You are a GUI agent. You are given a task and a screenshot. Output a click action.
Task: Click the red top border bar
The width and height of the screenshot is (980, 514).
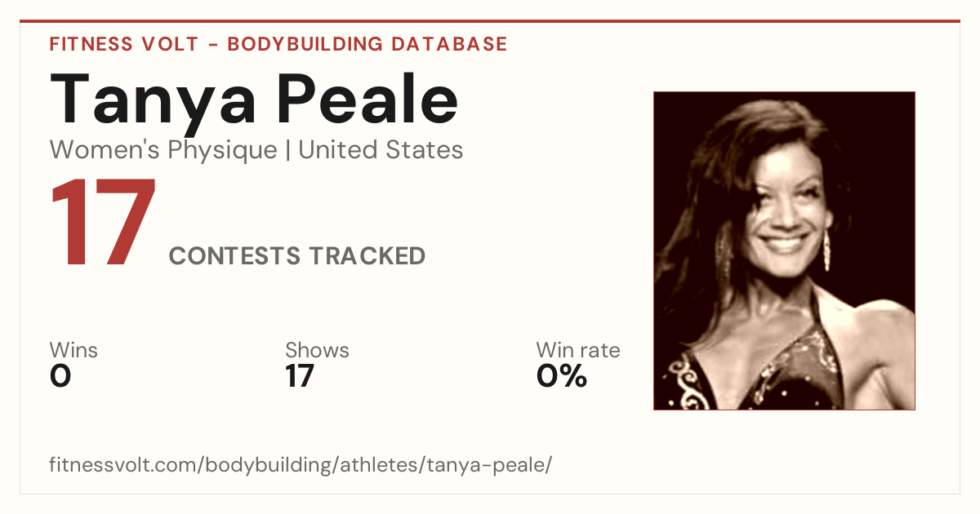490,21
